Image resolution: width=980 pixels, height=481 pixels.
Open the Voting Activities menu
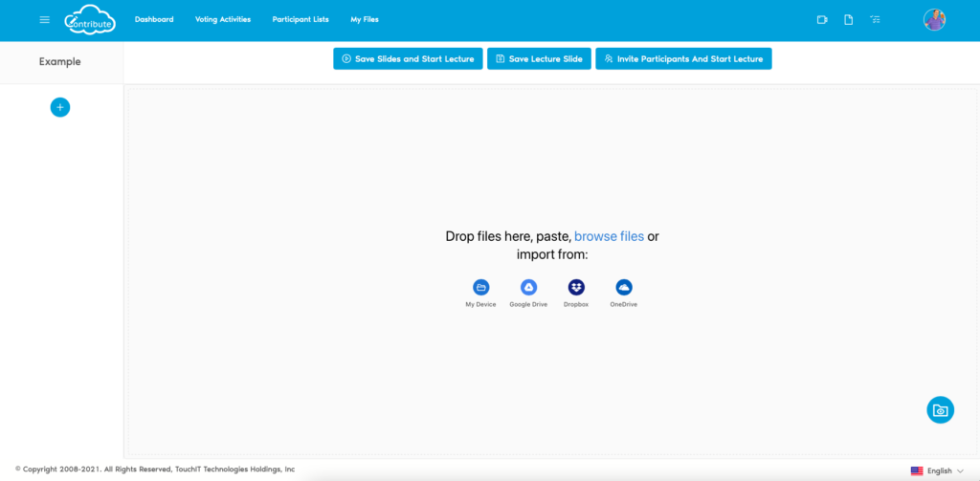(x=223, y=19)
